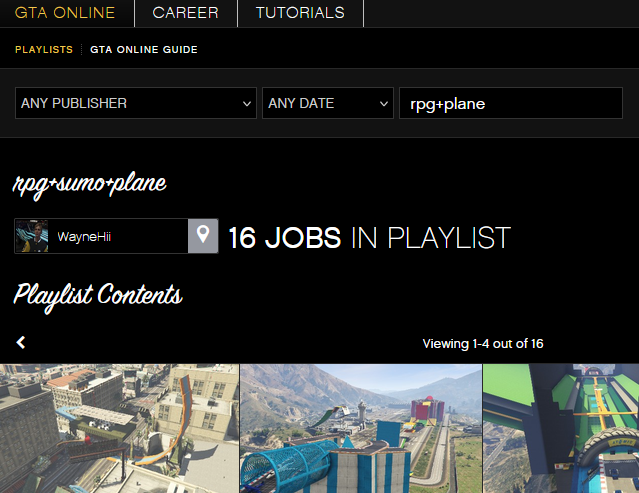This screenshot has width=639, height=493.
Task: Switch to the Career tab
Action: click(185, 13)
